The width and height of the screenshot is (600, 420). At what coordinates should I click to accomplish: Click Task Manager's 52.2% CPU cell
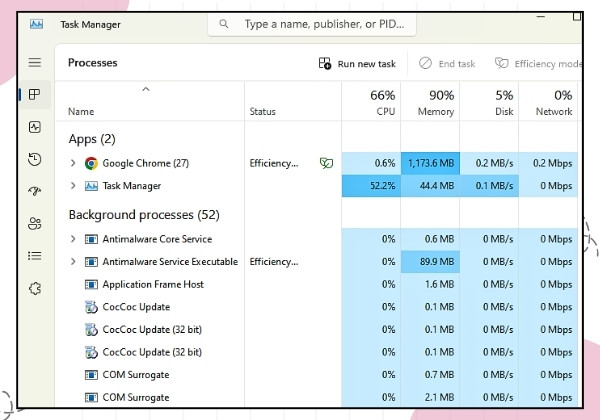[x=372, y=186]
